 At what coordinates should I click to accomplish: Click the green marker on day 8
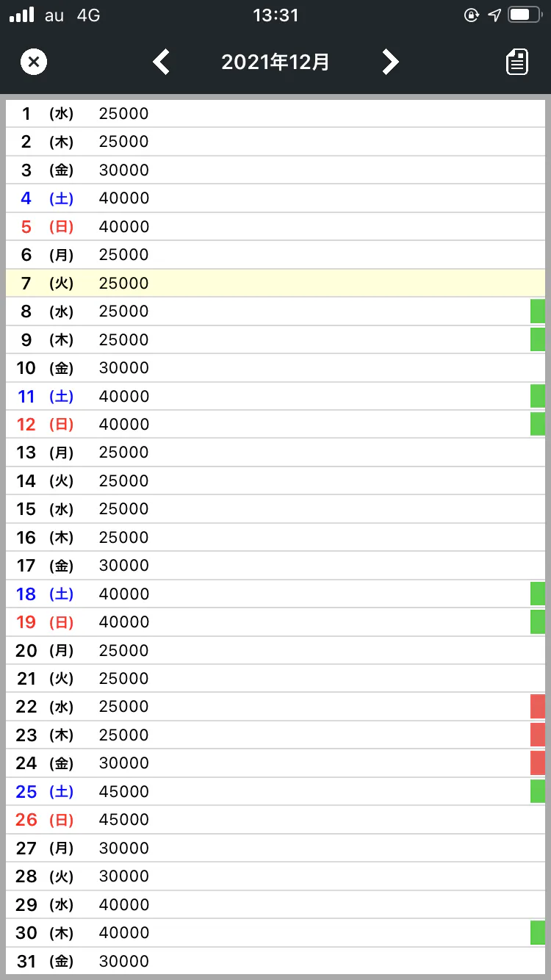(x=537, y=311)
